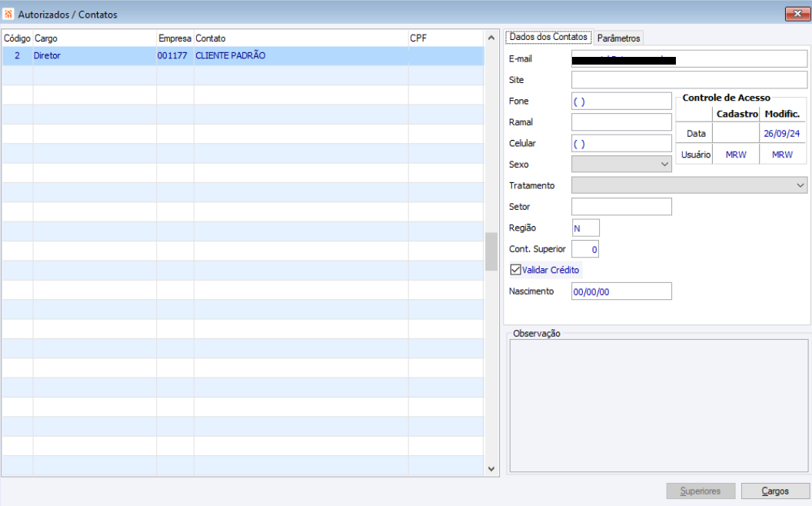
Task: Click the Empresa column header
Action: pos(175,38)
